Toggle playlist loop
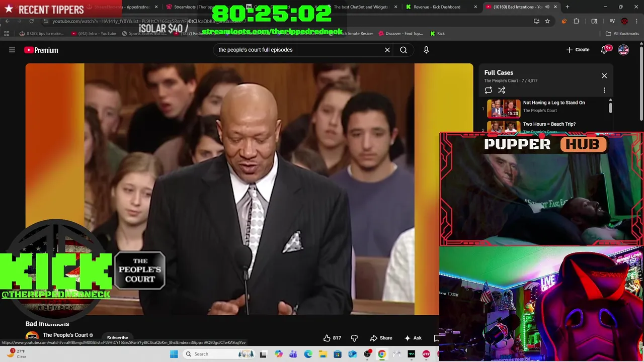Image resolution: width=644 pixels, height=362 pixels. [488, 90]
